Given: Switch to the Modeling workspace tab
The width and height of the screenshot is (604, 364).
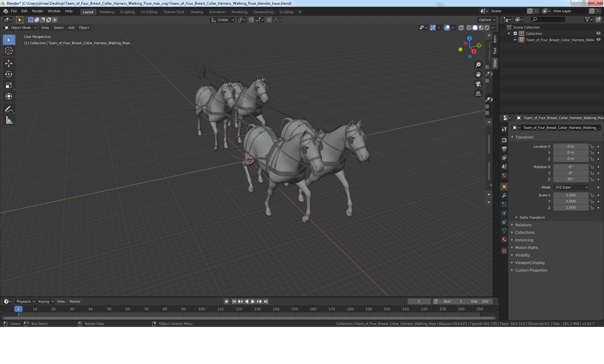Looking at the screenshot, I should [x=107, y=12].
